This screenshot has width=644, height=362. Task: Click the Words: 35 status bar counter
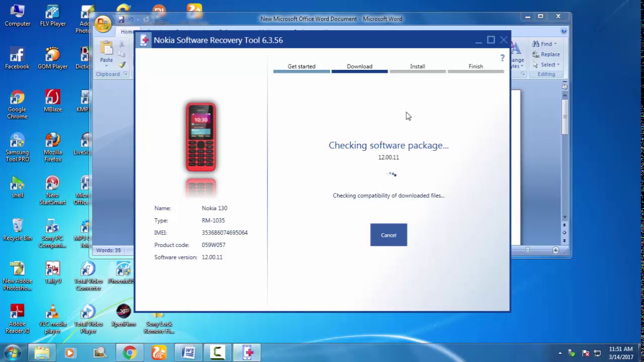tap(108, 250)
